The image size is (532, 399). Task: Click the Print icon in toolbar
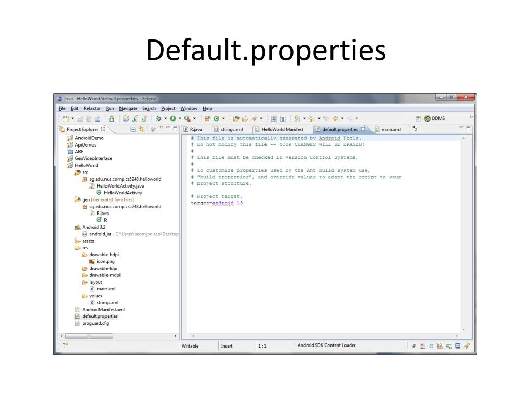click(97, 118)
